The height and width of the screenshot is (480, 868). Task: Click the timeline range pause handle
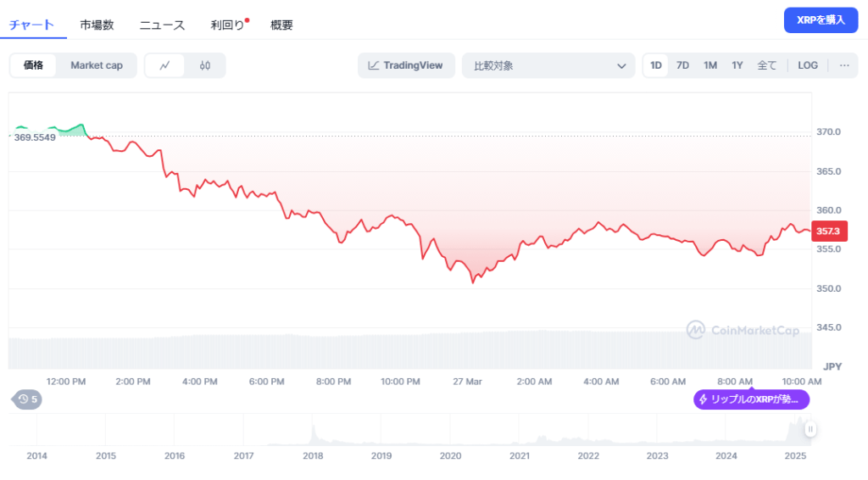click(810, 429)
